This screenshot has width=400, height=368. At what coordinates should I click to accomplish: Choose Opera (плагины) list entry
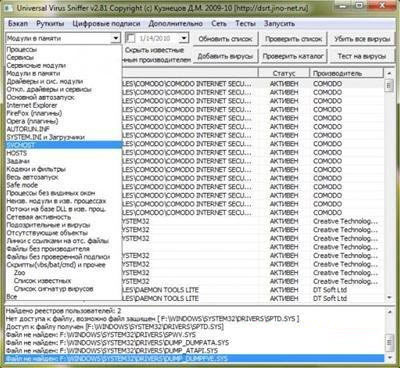point(63,121)
